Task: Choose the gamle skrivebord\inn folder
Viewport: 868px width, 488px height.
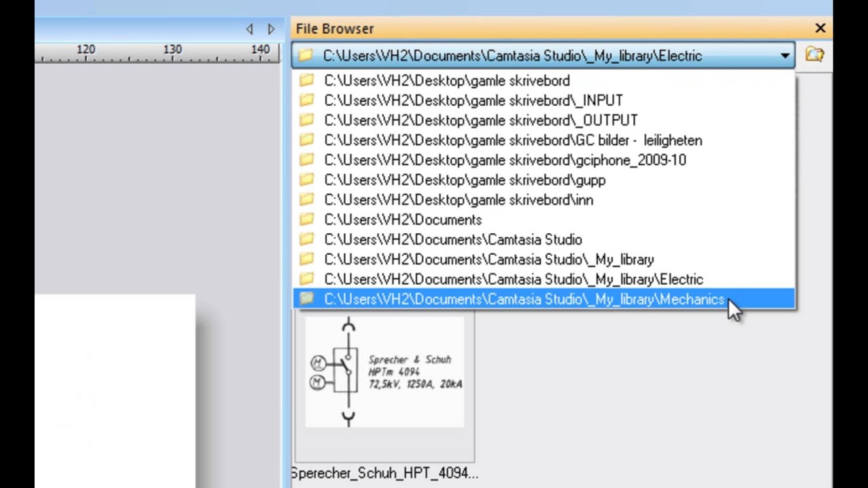Action: tap(543, 200)
